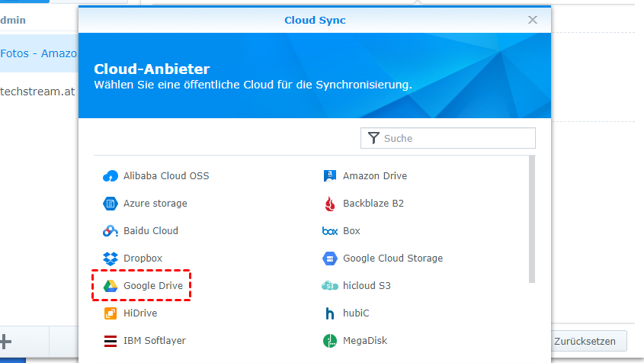Click the hicloud S3 icon
Screen dimensions: 644x363
pyautogui.click(x=330, y=286)
